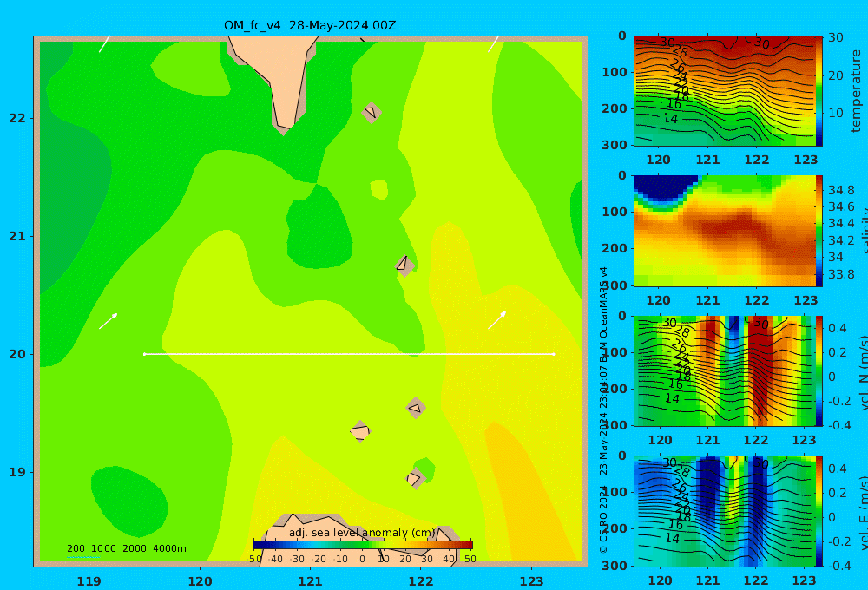The width and height of the screenshot is (868, 590).
Task: Click latitude label 19 on main map
Action: (17, 472)
